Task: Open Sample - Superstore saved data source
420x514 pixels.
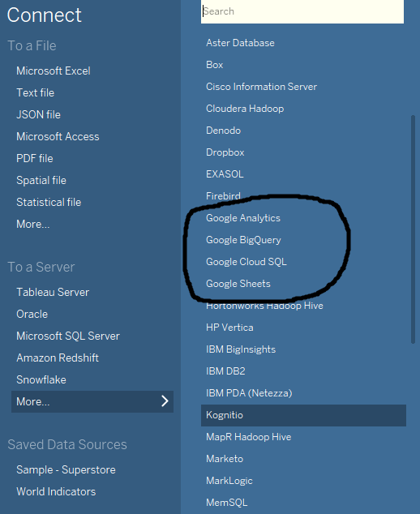Action: coord(66,469)
